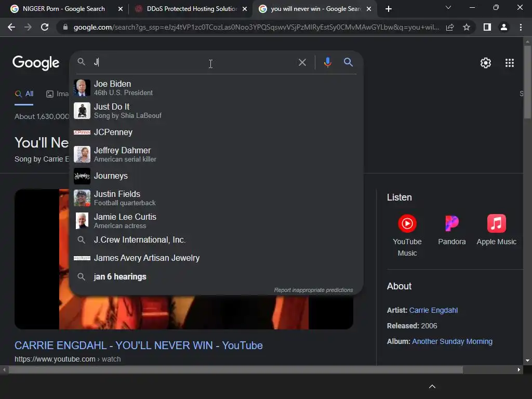532x399 pixels.
Task: Choose the jan 6 hearings suggestion
Action: coord(216,276)
